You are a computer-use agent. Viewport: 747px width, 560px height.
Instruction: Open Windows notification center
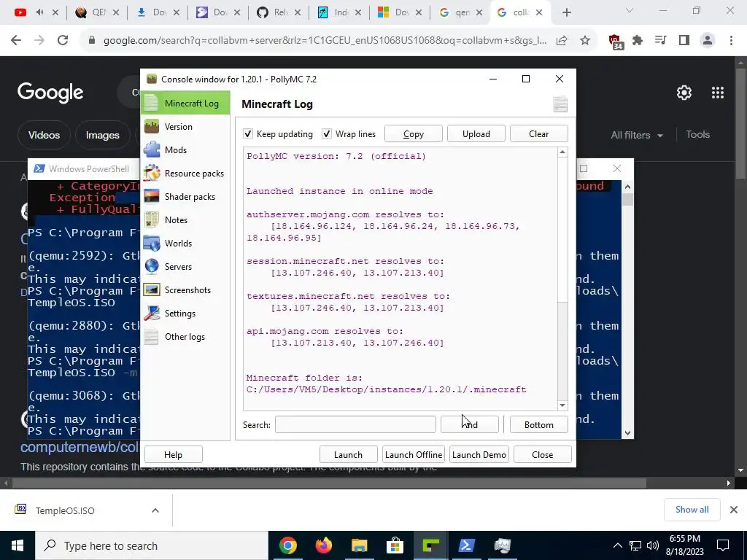[723, 545]
